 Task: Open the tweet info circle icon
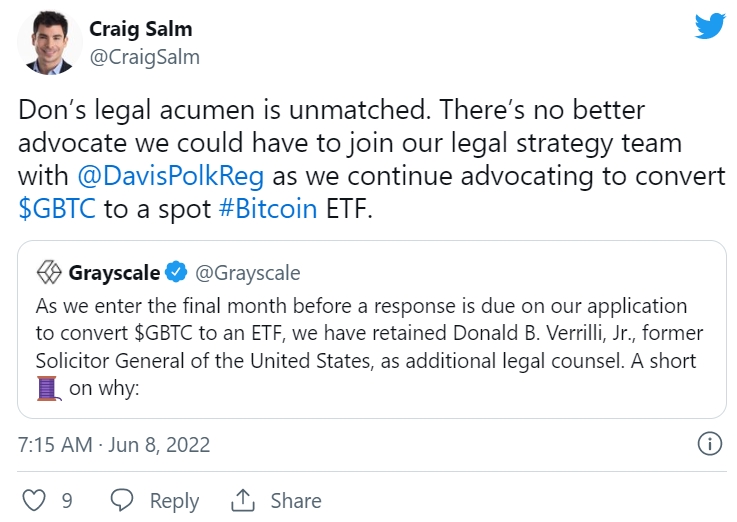tap(709, 444)
